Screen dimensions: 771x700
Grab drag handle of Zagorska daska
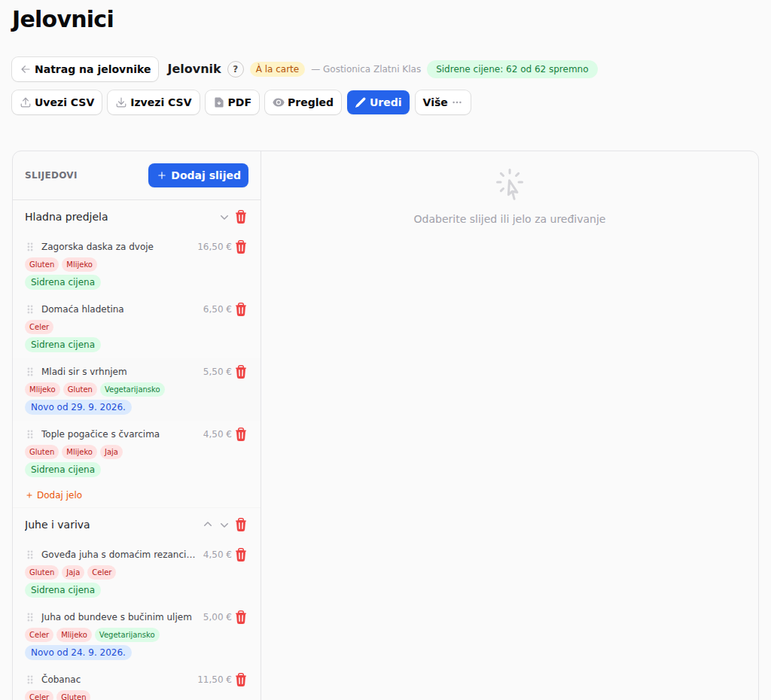(30, 247)
